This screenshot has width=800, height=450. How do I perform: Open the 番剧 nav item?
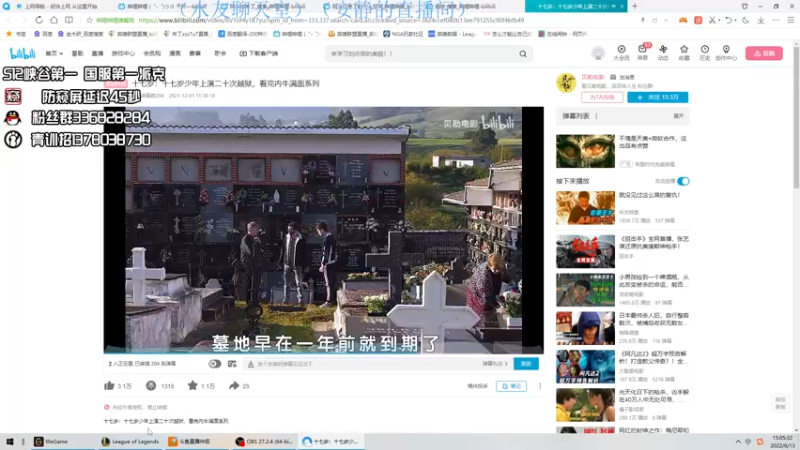pyautogui.click(x=77, y=53)
